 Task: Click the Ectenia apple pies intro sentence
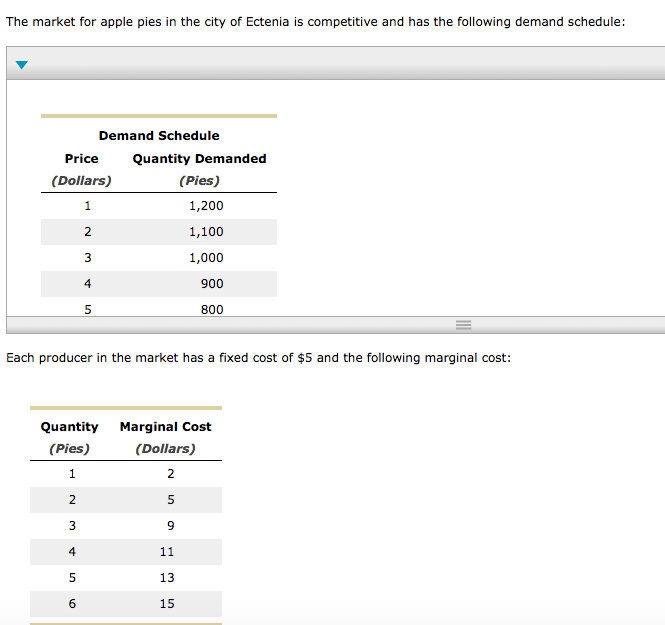[315, 21]
